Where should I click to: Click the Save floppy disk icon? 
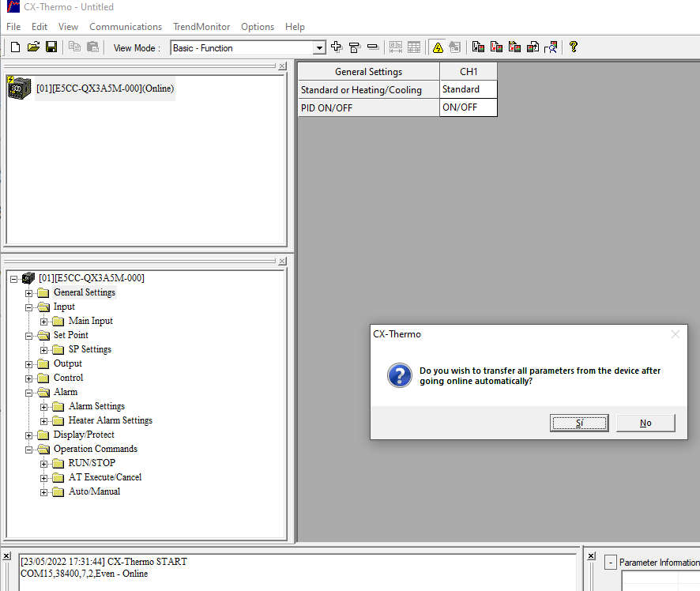pos(51,47)
